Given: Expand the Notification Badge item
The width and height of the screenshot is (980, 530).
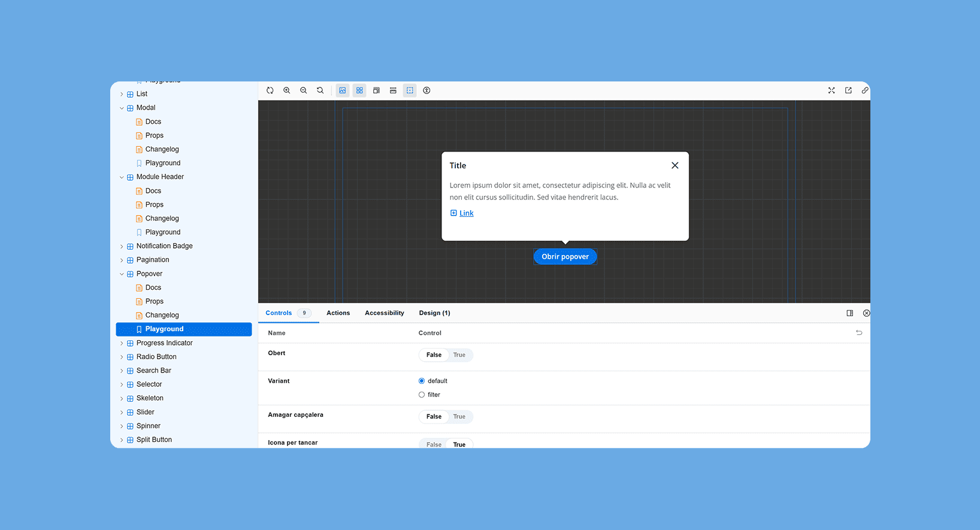Looking at the screenshot, I should [x=122, y=247].
